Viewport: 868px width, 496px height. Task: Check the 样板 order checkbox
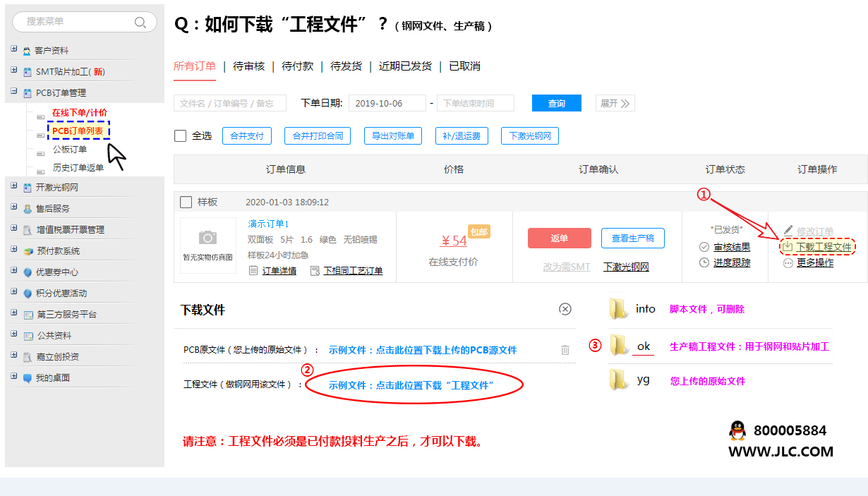(186, 202)
